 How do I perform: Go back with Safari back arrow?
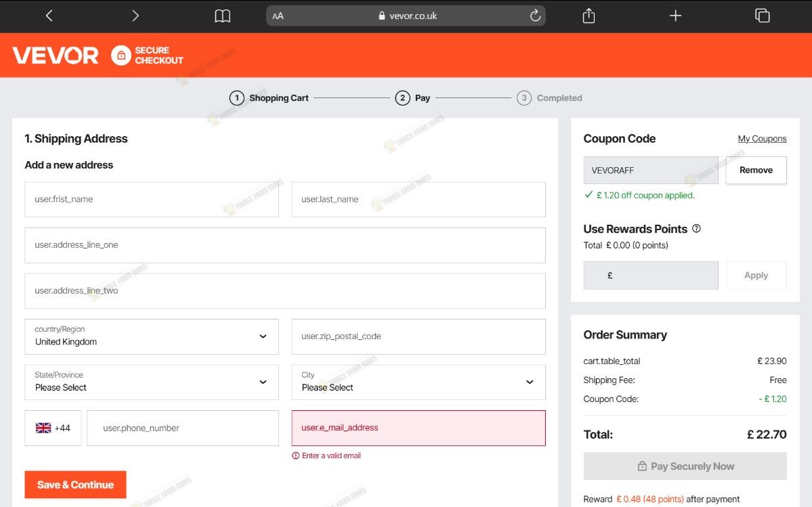pos(49,16)
